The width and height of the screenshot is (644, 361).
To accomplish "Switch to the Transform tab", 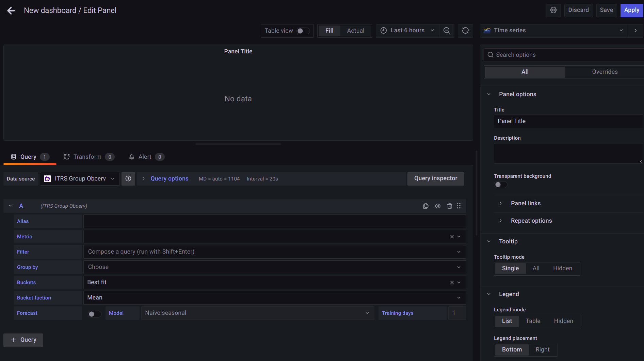I will tap(89, 157).
